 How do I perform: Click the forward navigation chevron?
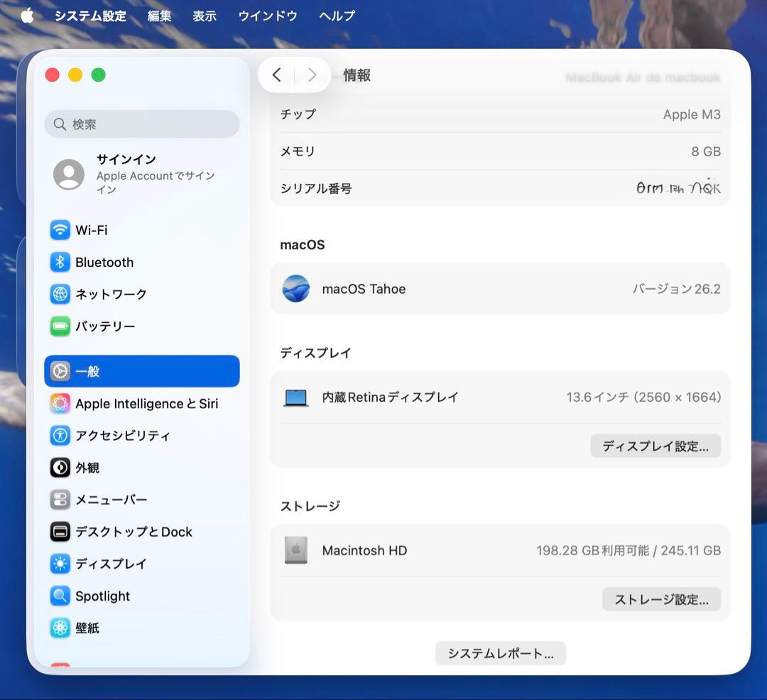point(312,75)
